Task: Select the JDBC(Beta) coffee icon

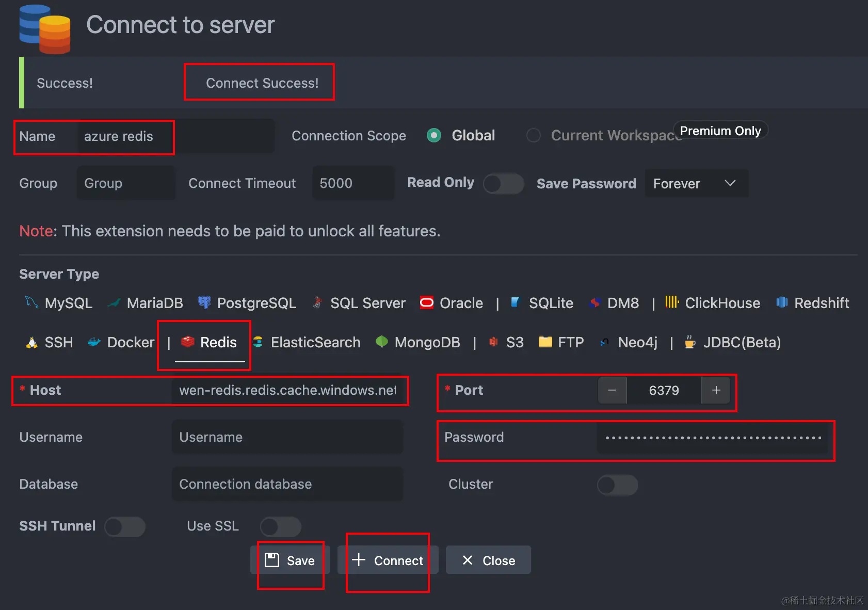Action: (690, 342)
